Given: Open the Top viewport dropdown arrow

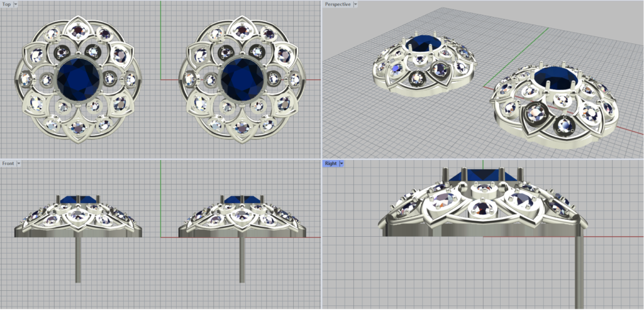Looking at the screenshot, I should (x=15, y=4).
